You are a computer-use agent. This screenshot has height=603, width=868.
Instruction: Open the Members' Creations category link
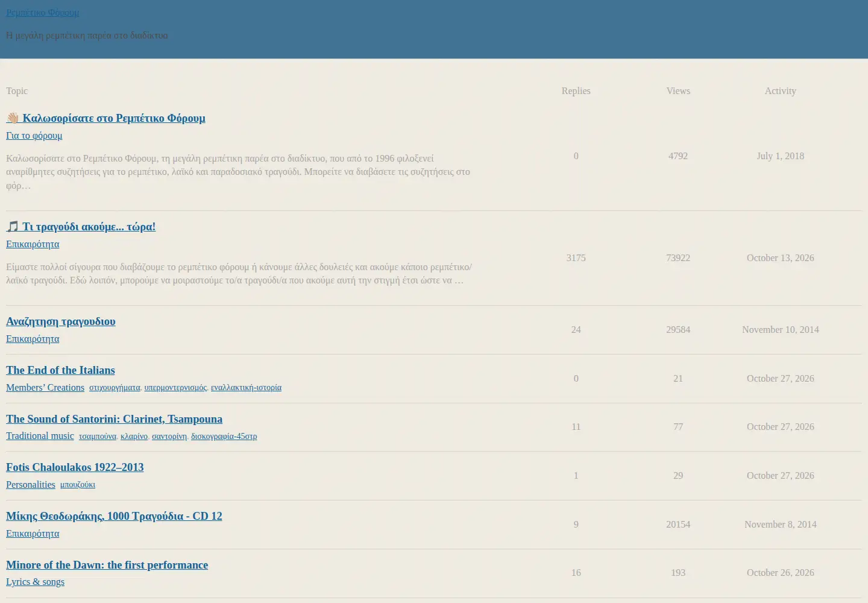point(45,388)
